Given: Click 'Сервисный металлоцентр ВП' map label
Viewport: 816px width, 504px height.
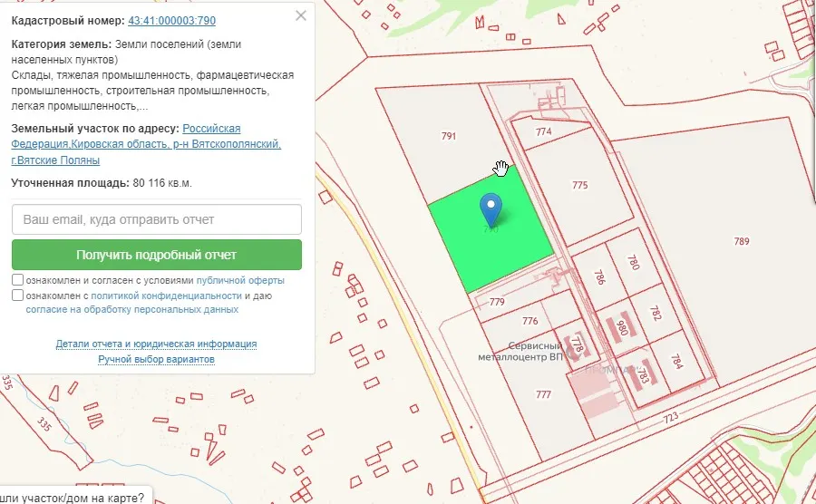Looking at the screenshot, I should tap(520, 352).
